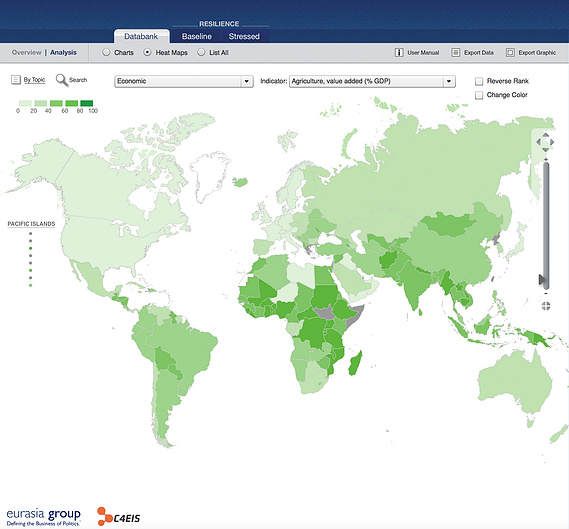Click the User Manual info icon

399,53
